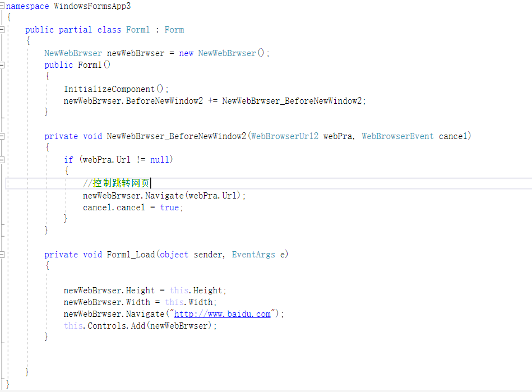The width and height of the screenshot is (532, 392).
Task: Click 'partial' keyword in class declaration
Action: [x=75, y=30]
